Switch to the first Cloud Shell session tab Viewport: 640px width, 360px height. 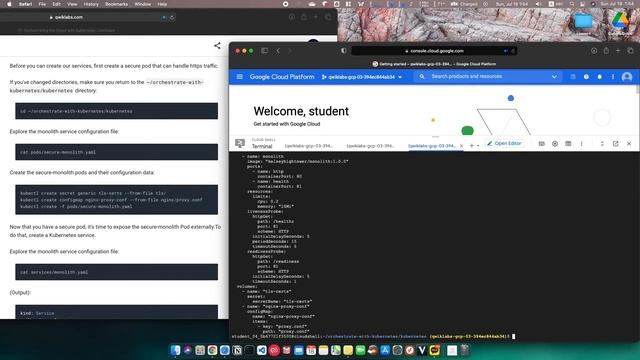click(x=309, y=146)
